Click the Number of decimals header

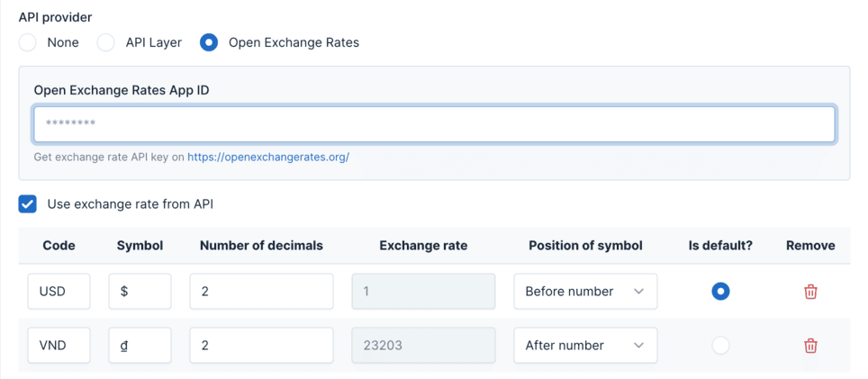(261, 246)
